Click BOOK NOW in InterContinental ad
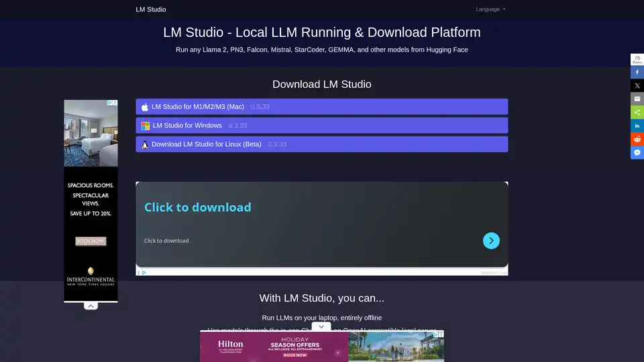This screenshot has width=644, height=362. [x=91, y=241]
